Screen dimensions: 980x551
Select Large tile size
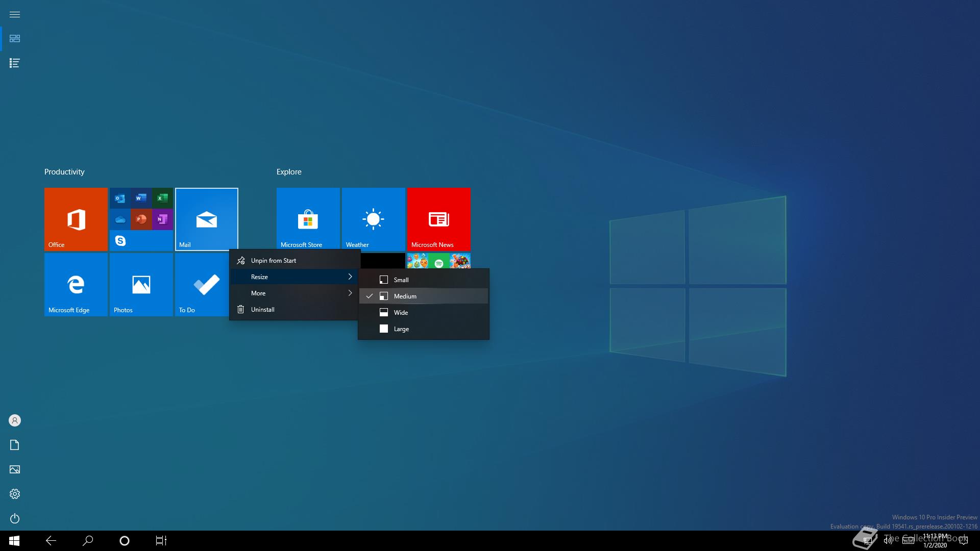[424, 329]
